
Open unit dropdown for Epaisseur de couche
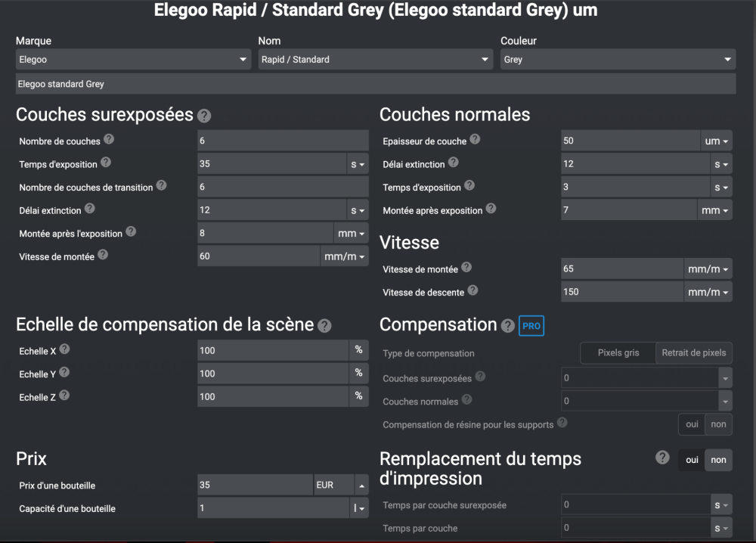click(x=717, y=141)
